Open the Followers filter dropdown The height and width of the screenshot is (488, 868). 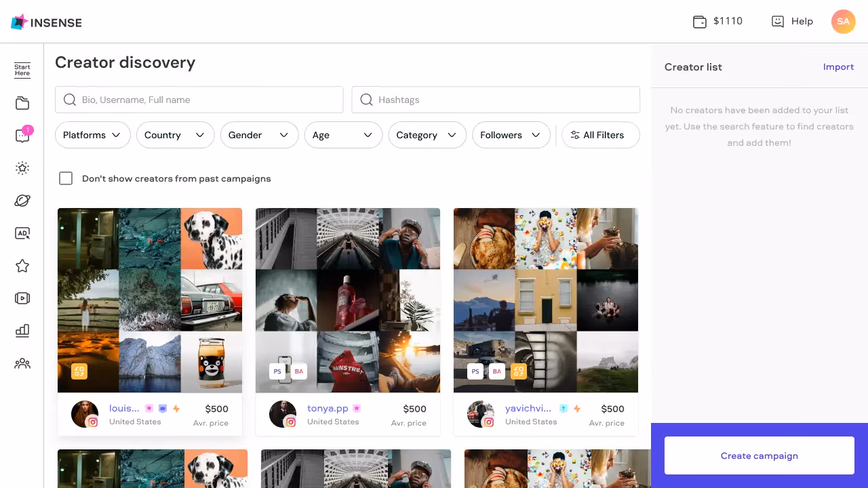[511, 135]
